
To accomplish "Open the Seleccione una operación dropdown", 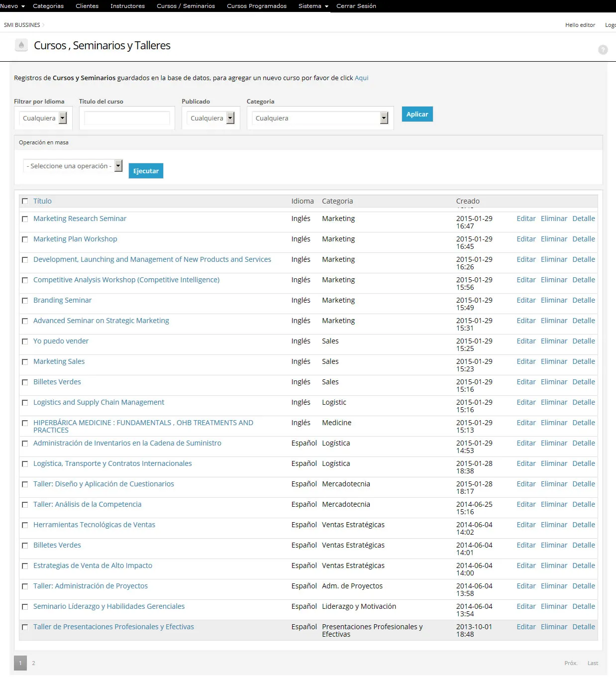I will [73, 166].
